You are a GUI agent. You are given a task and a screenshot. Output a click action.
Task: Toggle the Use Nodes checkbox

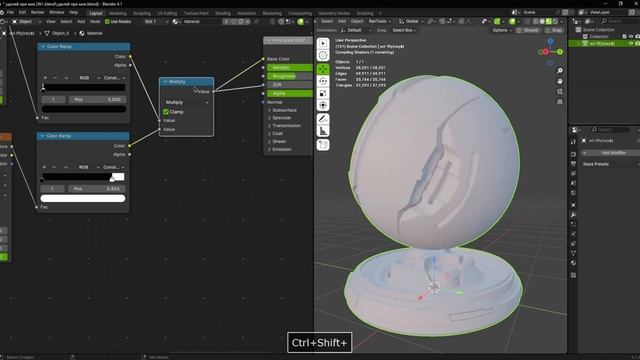click(107, 22)
